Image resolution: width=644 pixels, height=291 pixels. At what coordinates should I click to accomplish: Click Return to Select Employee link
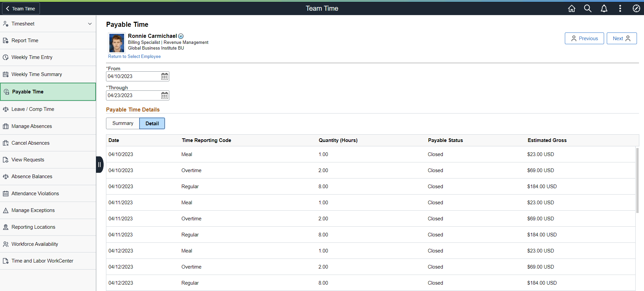point(134,57)
